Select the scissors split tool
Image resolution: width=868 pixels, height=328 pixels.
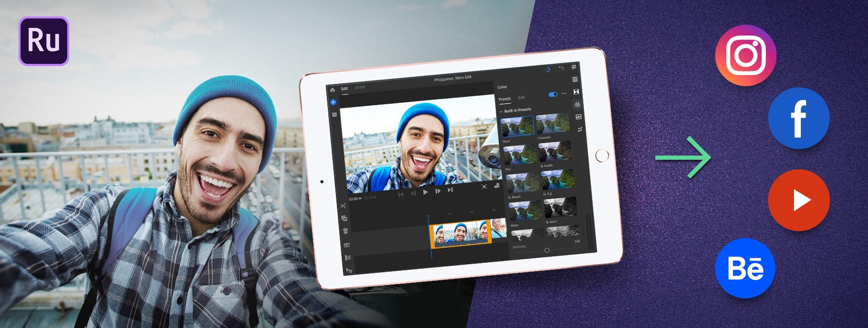[343, 205]
